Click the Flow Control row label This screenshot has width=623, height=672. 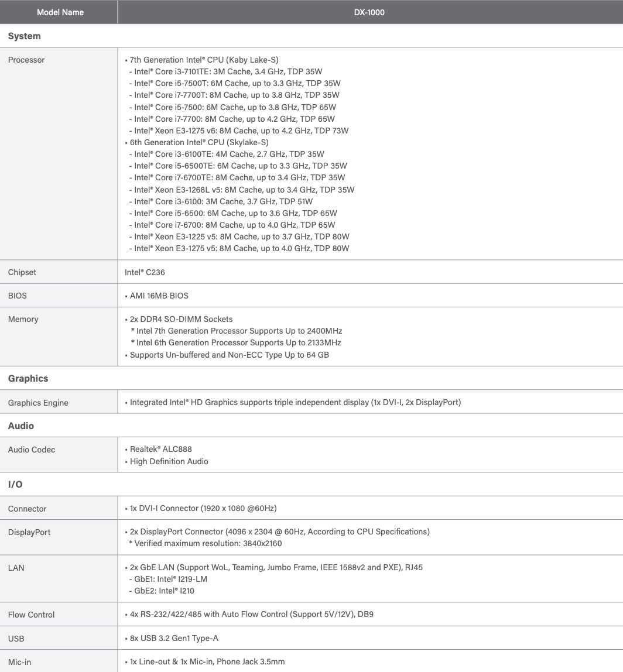click(32, 615)
